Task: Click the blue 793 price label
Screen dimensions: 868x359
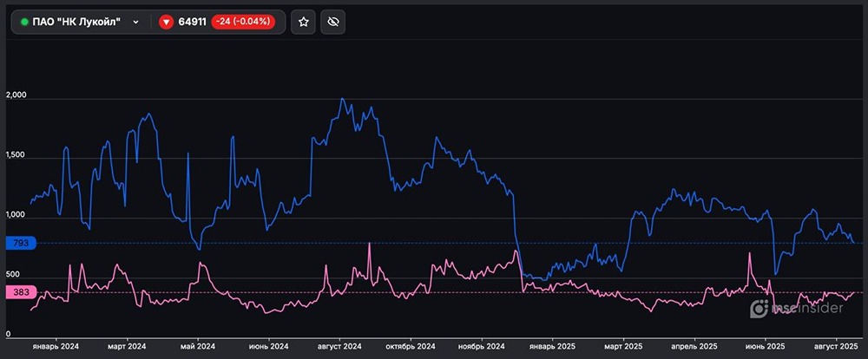Action: coord(21,244)
